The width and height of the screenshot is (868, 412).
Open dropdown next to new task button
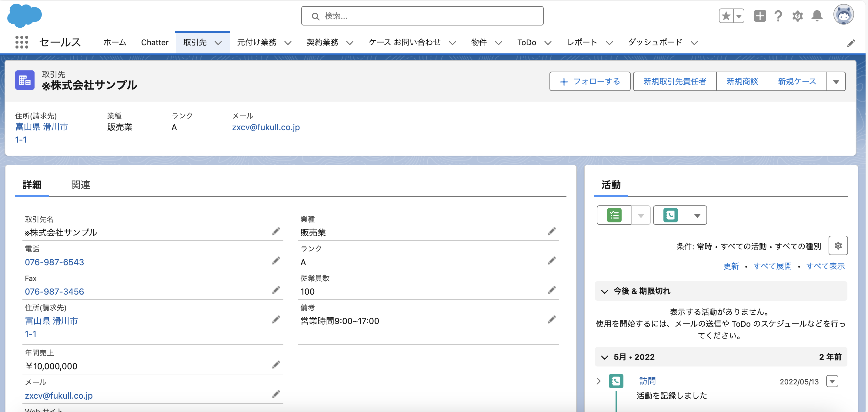coord(641,215)
